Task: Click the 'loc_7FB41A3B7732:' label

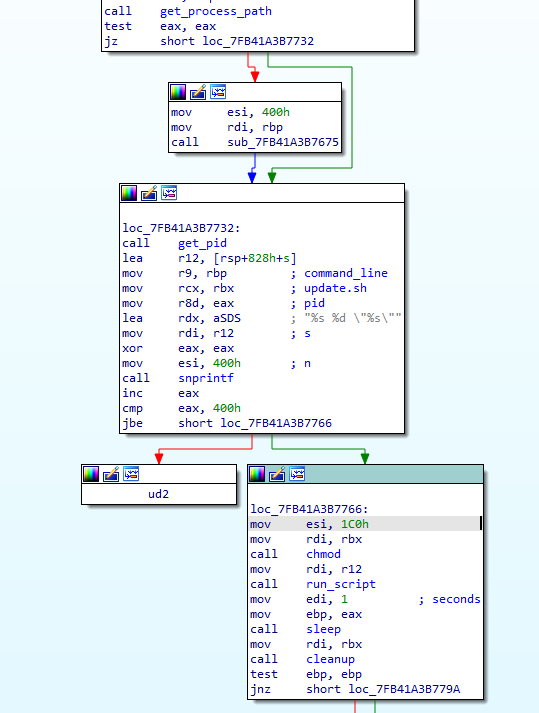Action: (x=181, y=228)
